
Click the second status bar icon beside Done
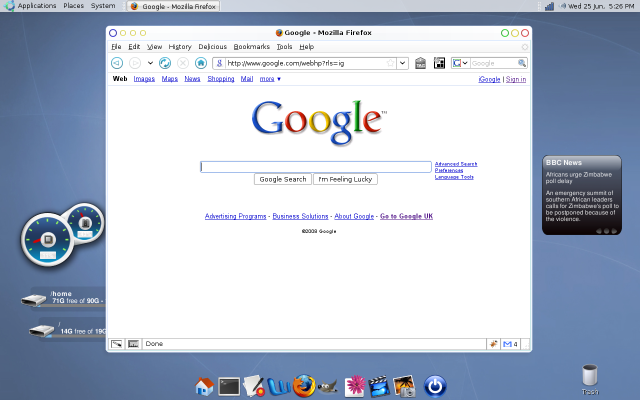point(133,344)
